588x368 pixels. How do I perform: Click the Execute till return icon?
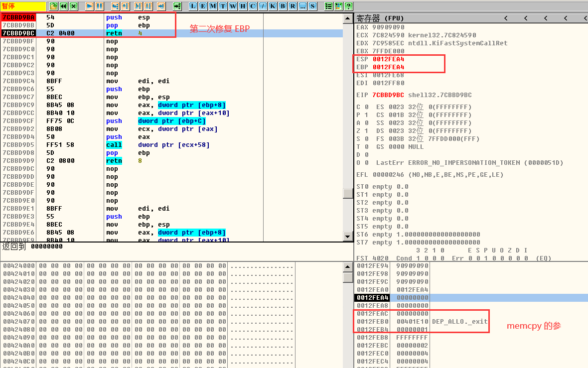pos(161,6)
